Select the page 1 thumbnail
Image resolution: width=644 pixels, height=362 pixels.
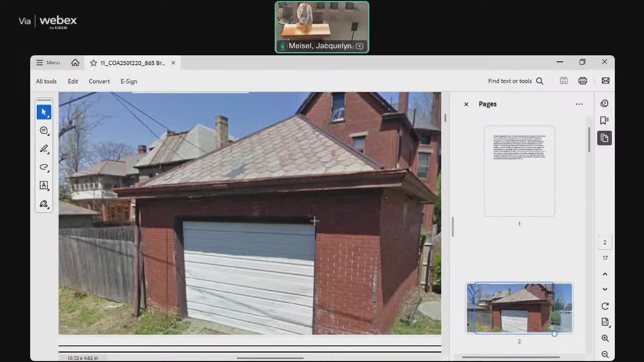pyautogui.click(x=519, y=171)
